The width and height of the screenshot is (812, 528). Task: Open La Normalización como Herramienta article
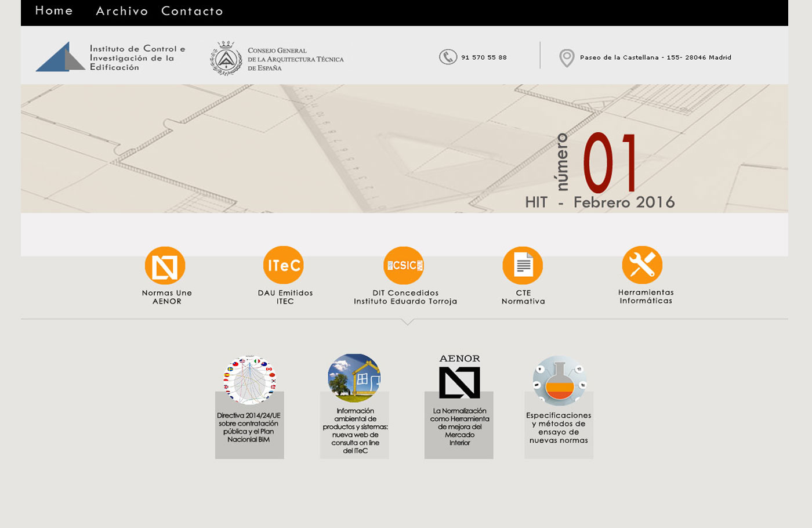pos(459,427)
